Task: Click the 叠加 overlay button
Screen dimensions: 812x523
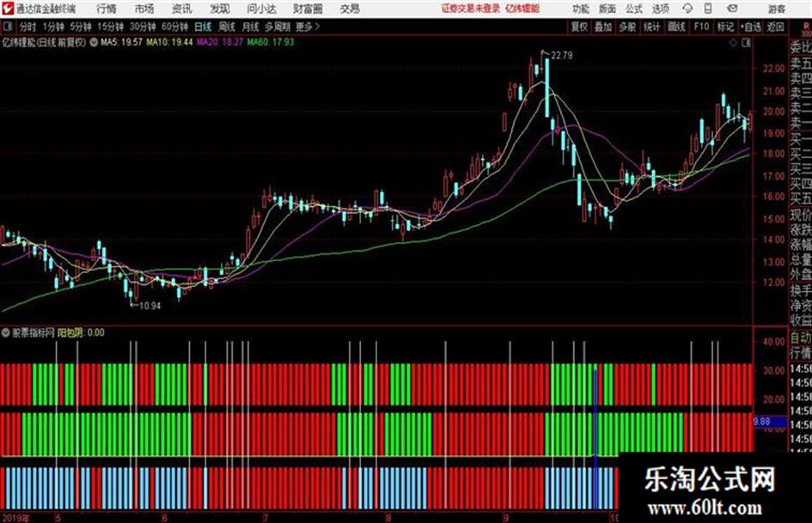Action: pyautogui.click(x=603, y=27)
